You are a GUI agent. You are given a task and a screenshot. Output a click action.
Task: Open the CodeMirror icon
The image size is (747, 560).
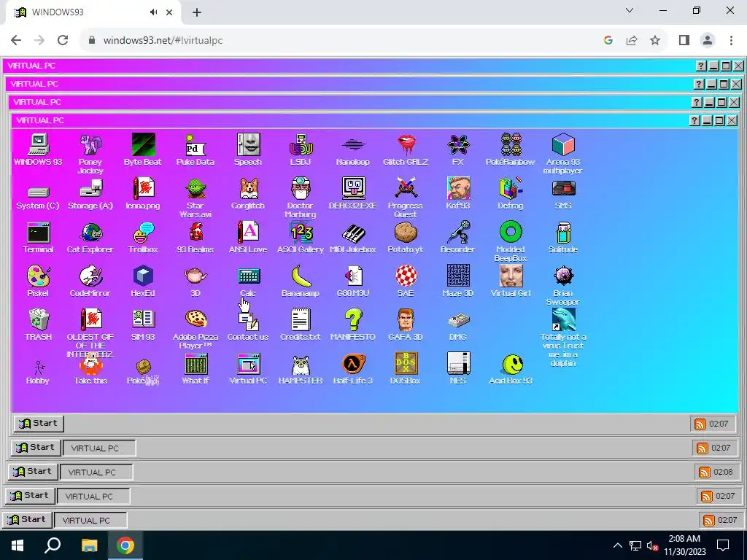point(90,281)
